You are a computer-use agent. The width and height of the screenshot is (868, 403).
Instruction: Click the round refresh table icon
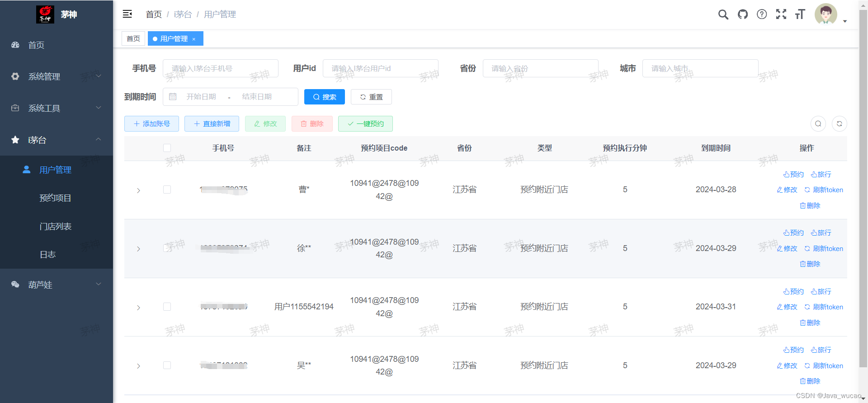coord(840,123)
